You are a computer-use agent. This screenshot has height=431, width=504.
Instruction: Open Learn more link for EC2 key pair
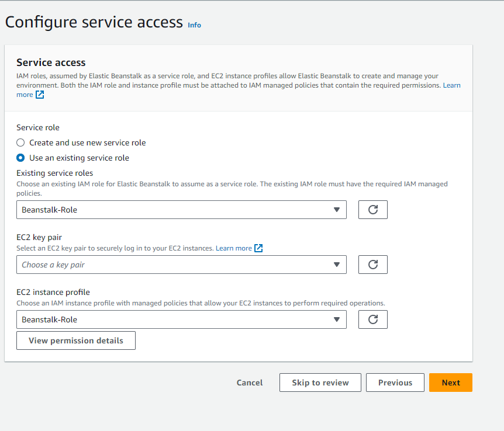(x=233, y=248)
